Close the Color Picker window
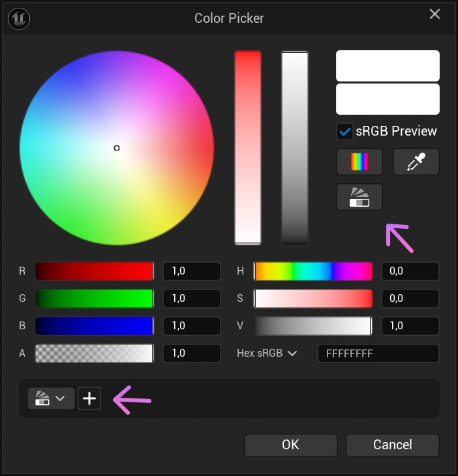458x476 pixels. click(x=435, y=14)
